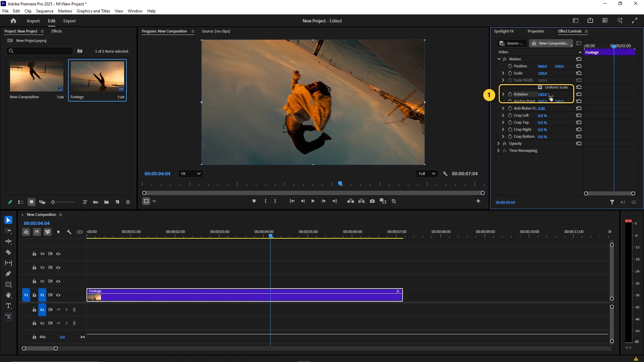Click Filter properties funnel icon
The width and height of the screenshot is (644, 362).
(x=612, y=202)
